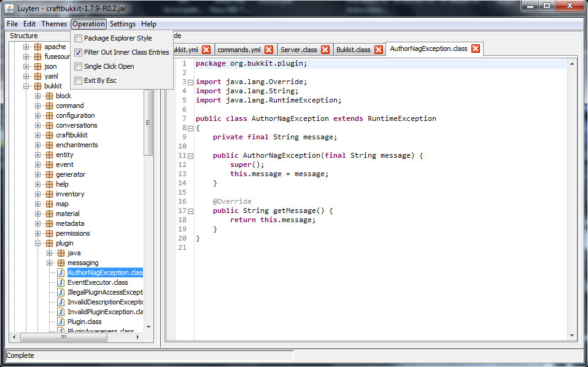Open the File menu
The height and width of the screenshot is (367, 588).
[12, 24]
